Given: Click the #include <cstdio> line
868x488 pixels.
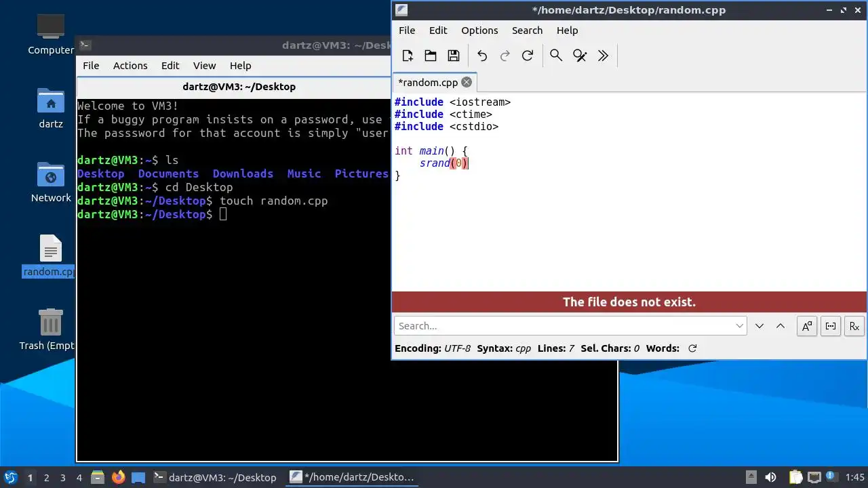Looking at the screenshot, I should pyautogui.click(x=446, y=127).
